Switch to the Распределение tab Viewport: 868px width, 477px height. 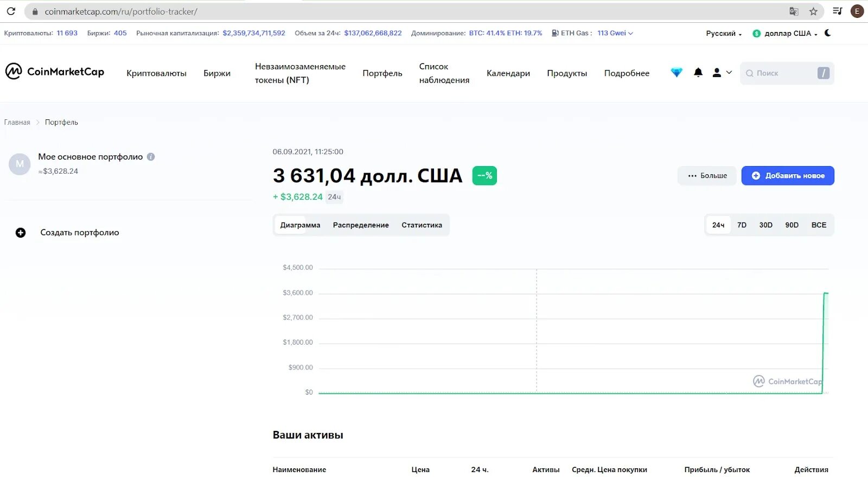coord(361,225)
